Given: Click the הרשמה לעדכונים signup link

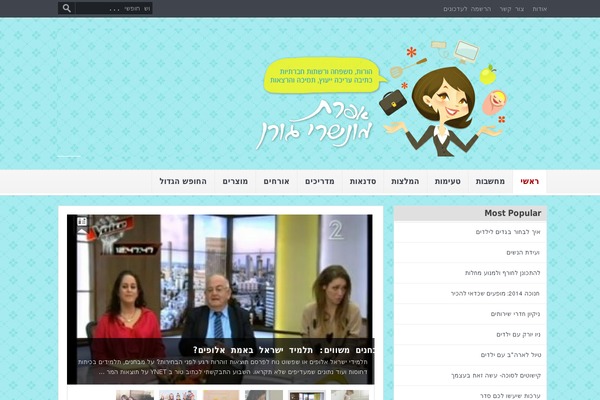Looking at the screenshot, I should (467, 9).
